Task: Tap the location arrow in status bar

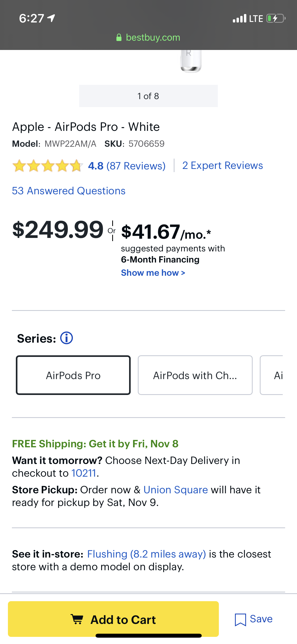Action: click(x=51, y=18)
